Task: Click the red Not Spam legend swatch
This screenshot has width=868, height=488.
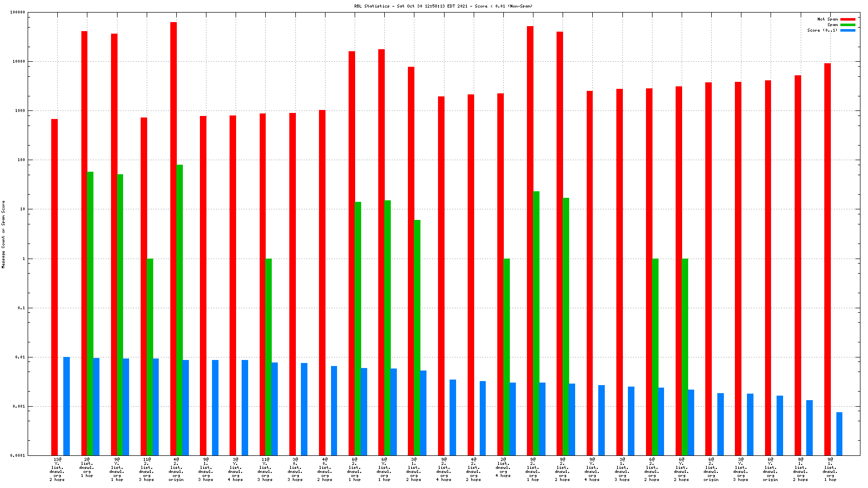Action: point(848,19)
